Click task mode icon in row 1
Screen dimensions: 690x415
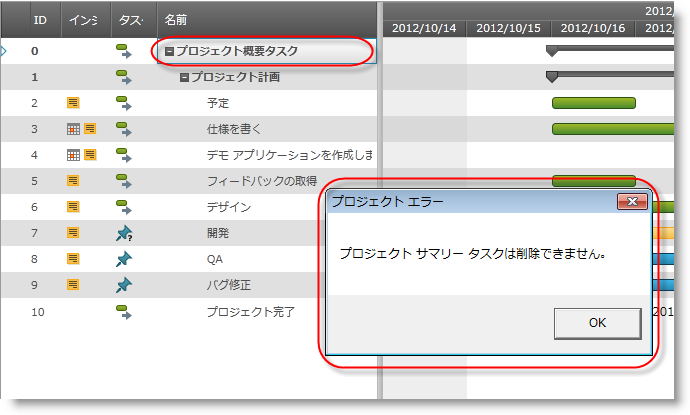124,77
